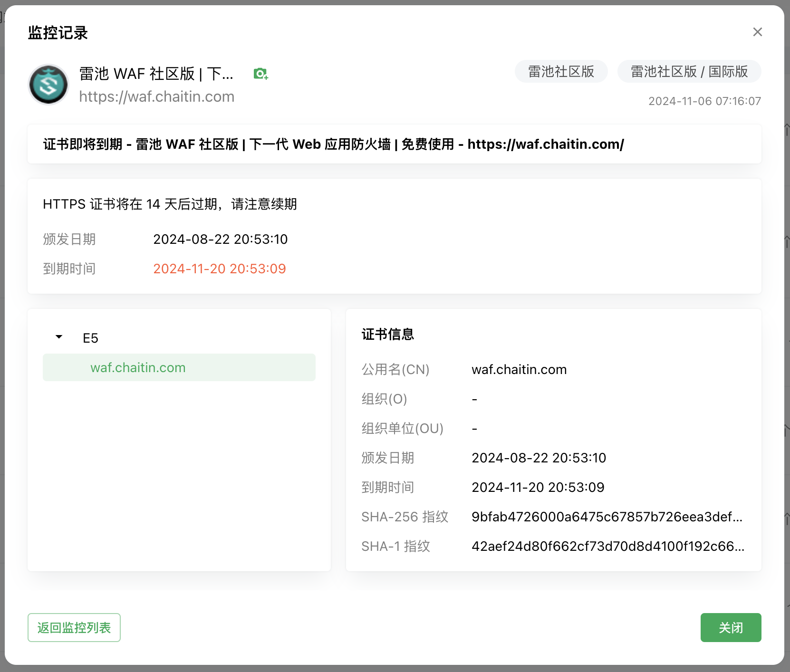Click the 雷池社区版 tag

pos(561,72)
